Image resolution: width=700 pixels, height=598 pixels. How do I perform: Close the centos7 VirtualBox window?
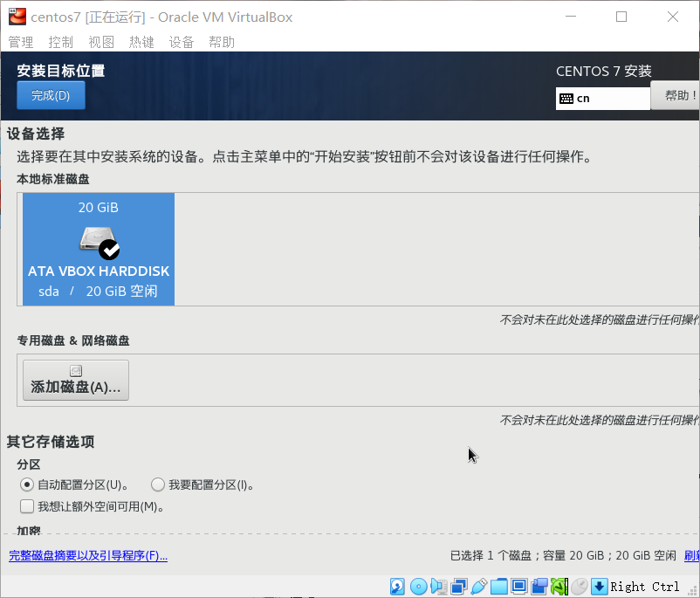[673, 17]
